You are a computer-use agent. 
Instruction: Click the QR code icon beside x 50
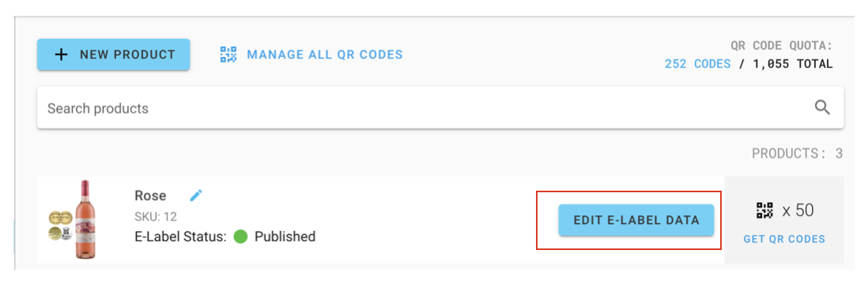pyautogui.click(x=764, y=210)
